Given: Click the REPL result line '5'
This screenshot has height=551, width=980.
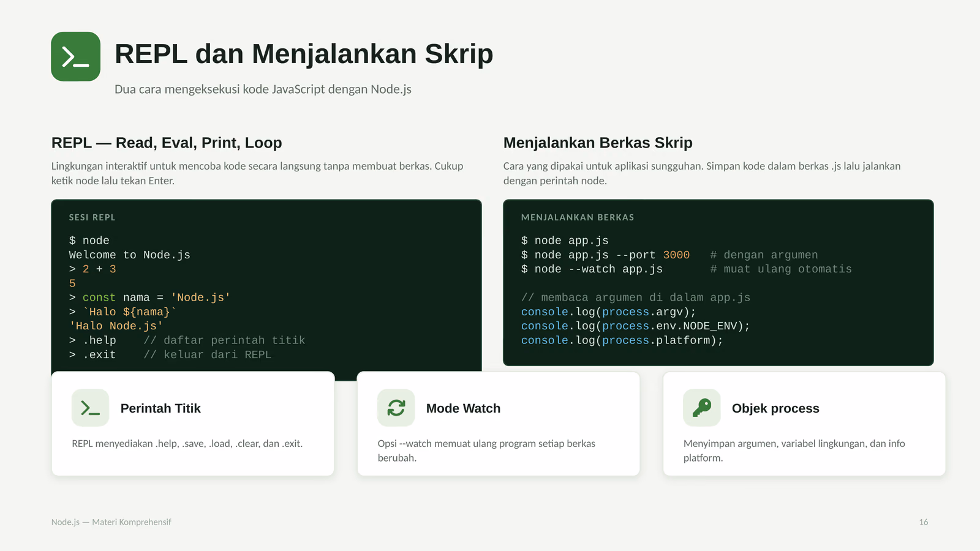Looking at the screenshot, I should (x=72, y=283).
